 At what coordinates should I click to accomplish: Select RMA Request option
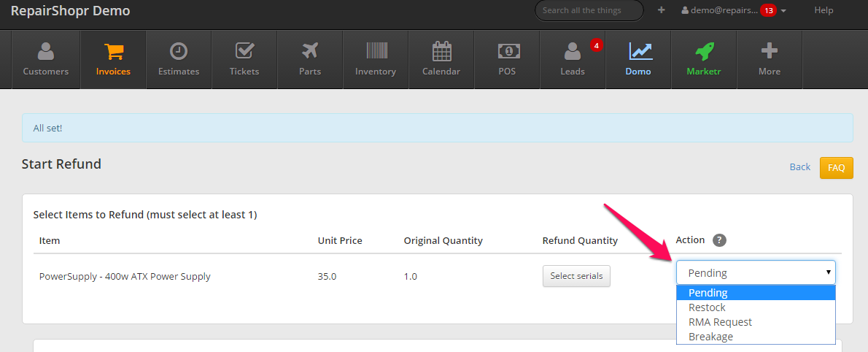(720, 322)
